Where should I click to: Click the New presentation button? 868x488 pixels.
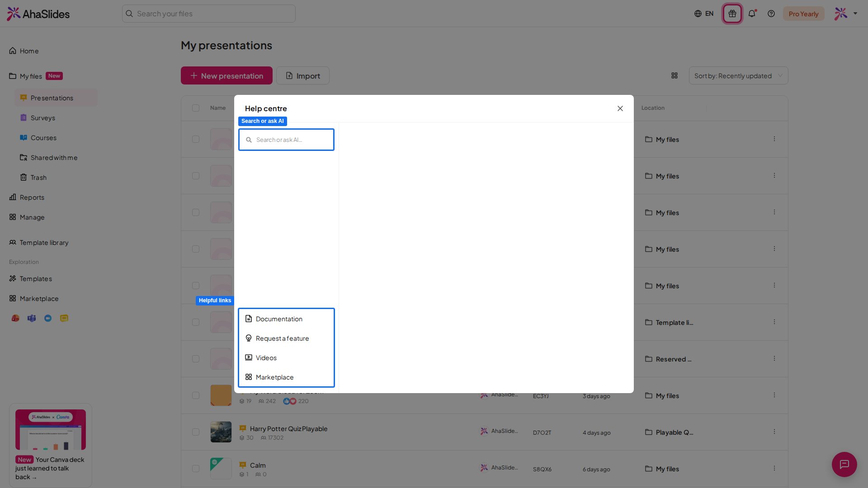coord(226,75)
